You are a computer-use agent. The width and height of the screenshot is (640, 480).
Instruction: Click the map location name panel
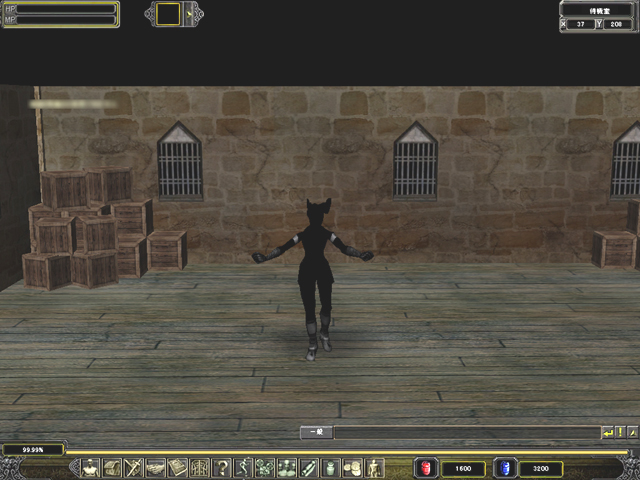[x=597, y=9]
